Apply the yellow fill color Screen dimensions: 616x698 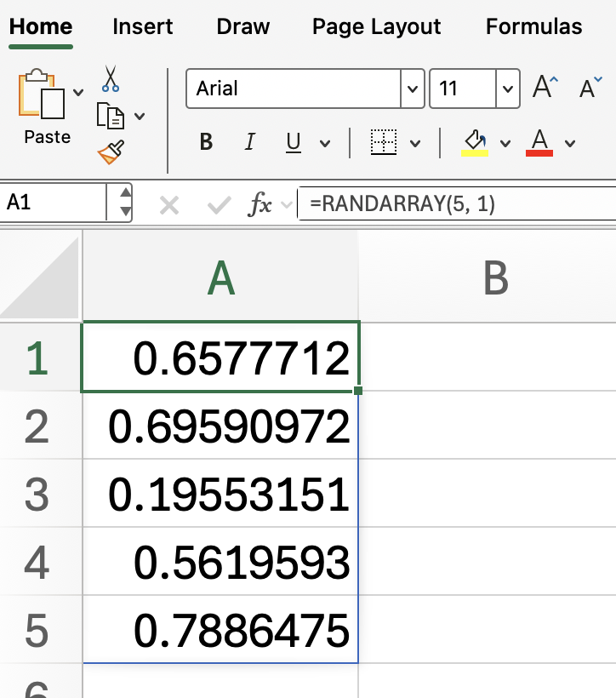point(475,142)
